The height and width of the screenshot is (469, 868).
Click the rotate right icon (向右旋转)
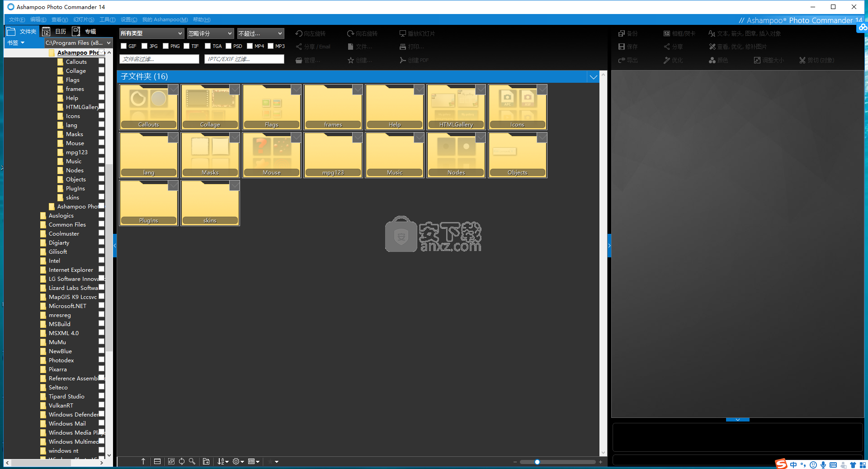pyautogui.click(x=350, y=33)
